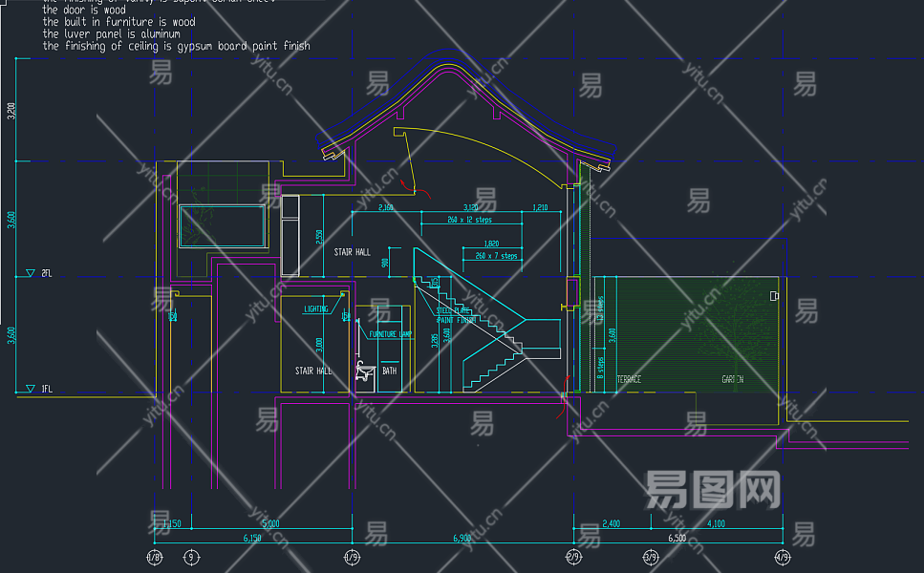924x573 pixels.
Task: Click the red arrow at the terrace door threshold
Action: [x=564, y=397]
